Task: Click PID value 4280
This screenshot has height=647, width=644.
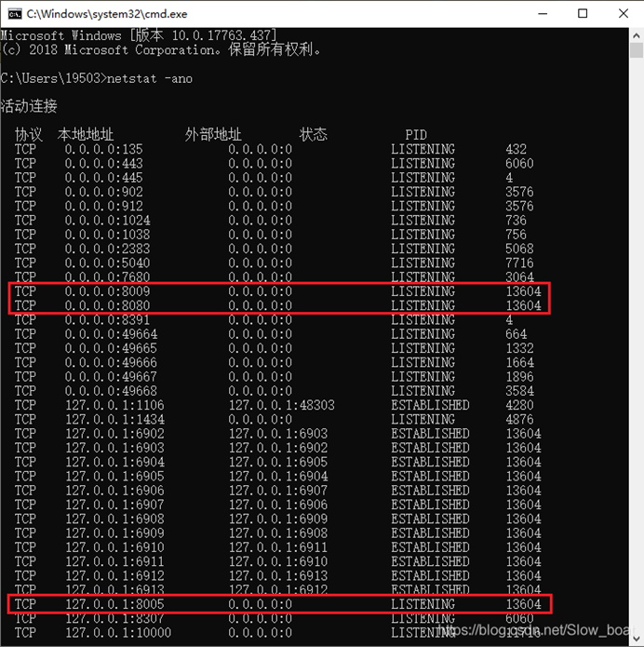Action: (520, 405)
